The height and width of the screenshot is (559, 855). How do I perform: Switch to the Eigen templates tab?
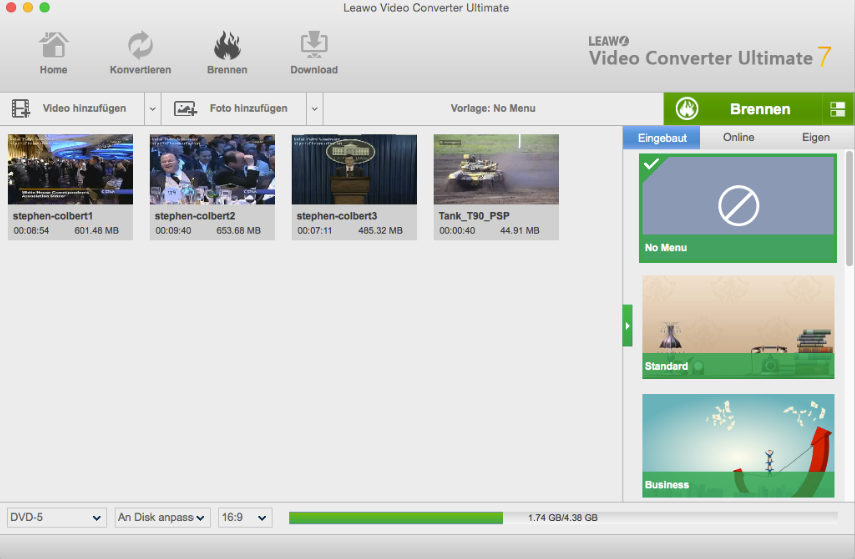(815, 137)
